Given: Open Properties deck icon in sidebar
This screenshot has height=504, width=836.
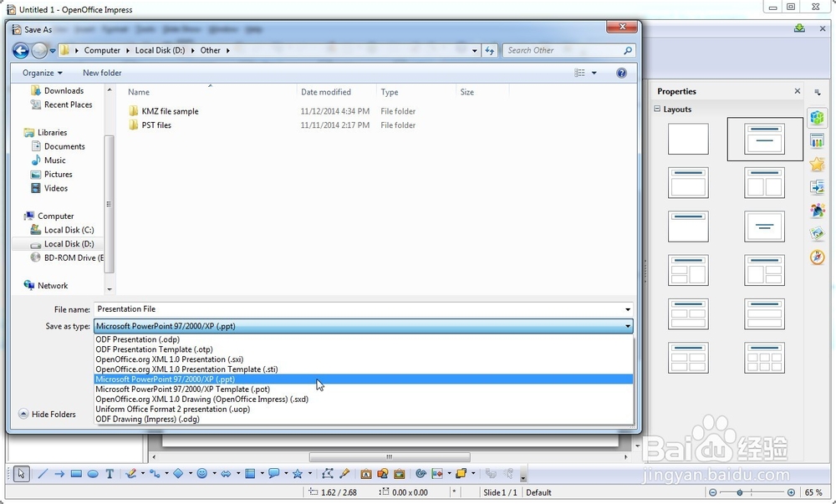Looking at the screenshot, I should [818, 117].
